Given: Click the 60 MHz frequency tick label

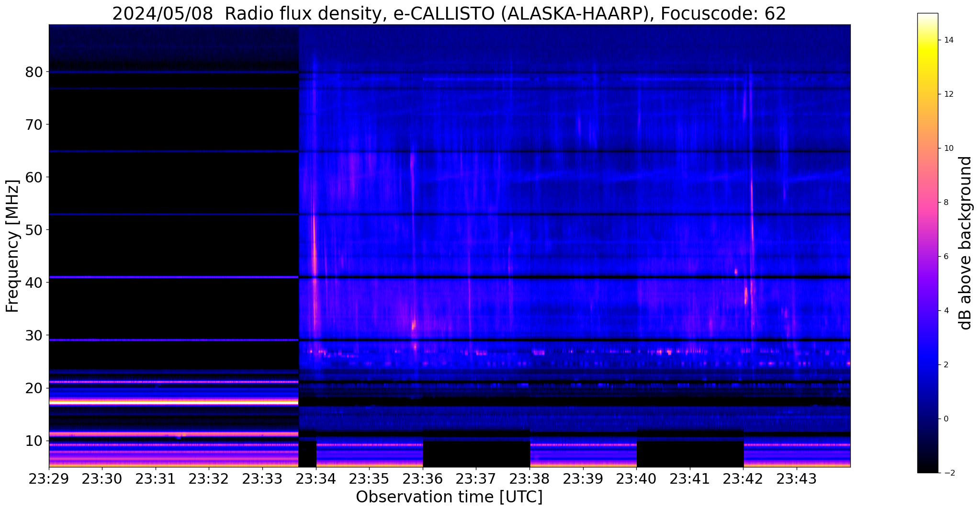Looking at the screenshot, I should (34, 177).
